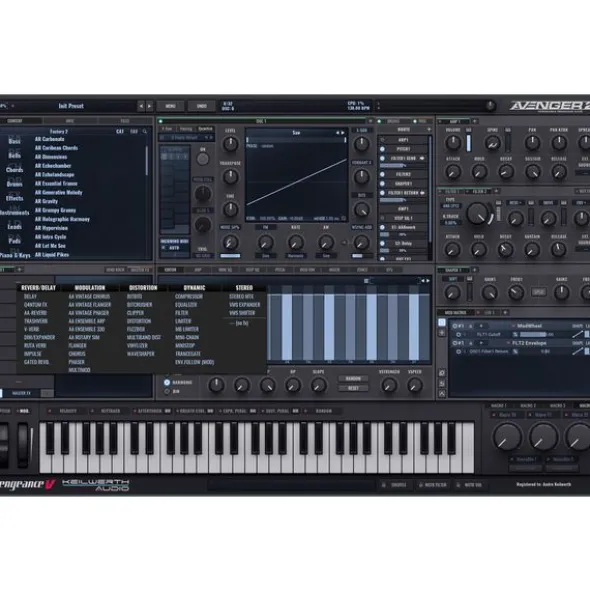Set the FILTER1 SEND amount bar
This screenshot has height=591, width=590.
[x=403, y=166]
